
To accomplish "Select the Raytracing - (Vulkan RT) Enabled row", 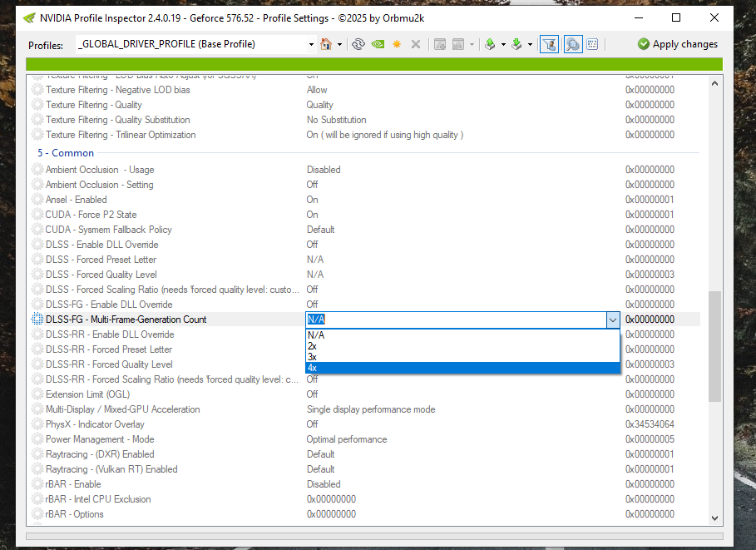I will point(363,469).
